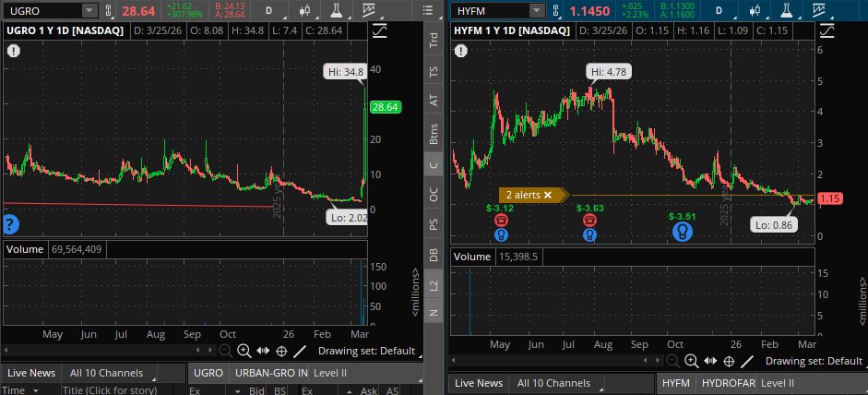Toggle the OC sidebar button
Image resolution: width=868 pixels, height=395 pixels.
click(434, 195)
